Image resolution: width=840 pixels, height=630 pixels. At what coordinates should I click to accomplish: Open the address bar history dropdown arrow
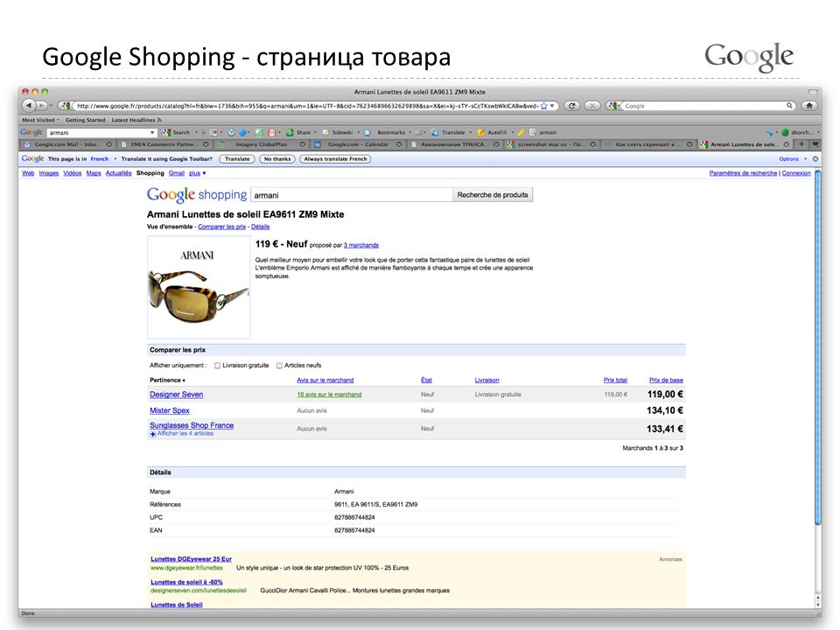point(552,106)
